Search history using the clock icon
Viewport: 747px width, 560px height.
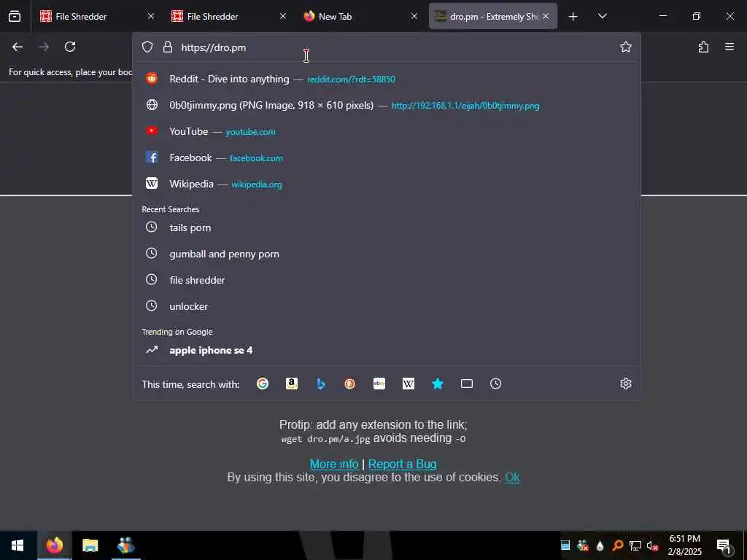pos(496,384)
